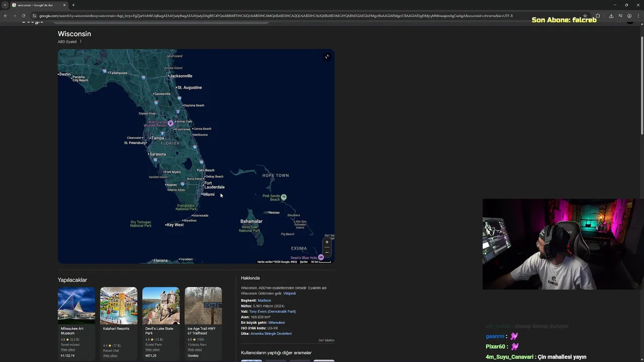Click Jacksonville label on the map
The image size is (644, 362).
181,76
